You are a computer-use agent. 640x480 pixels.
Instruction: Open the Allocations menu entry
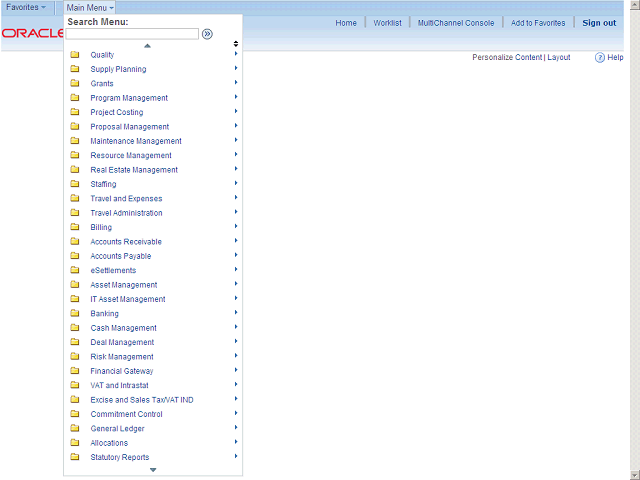pyautogui.click(x=109, y=443)
